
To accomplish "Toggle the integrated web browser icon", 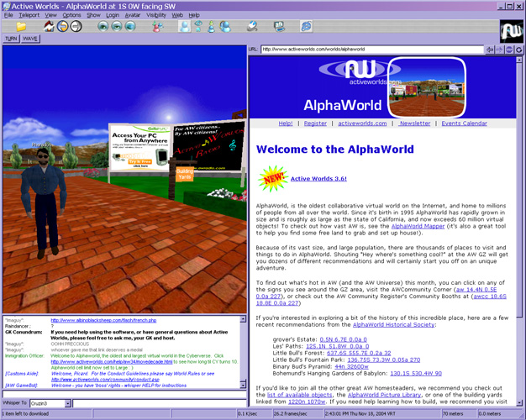I will point(307,27).
